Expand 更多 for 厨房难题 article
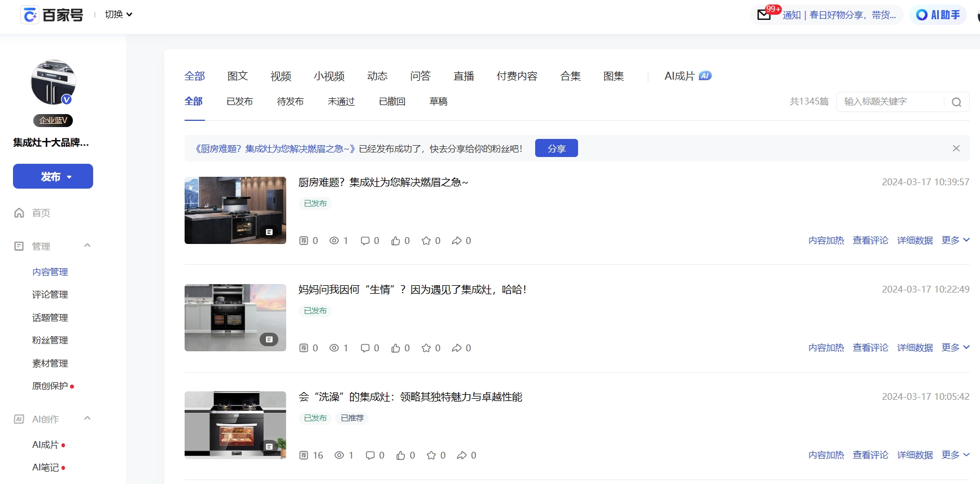 tap(956, 240)
